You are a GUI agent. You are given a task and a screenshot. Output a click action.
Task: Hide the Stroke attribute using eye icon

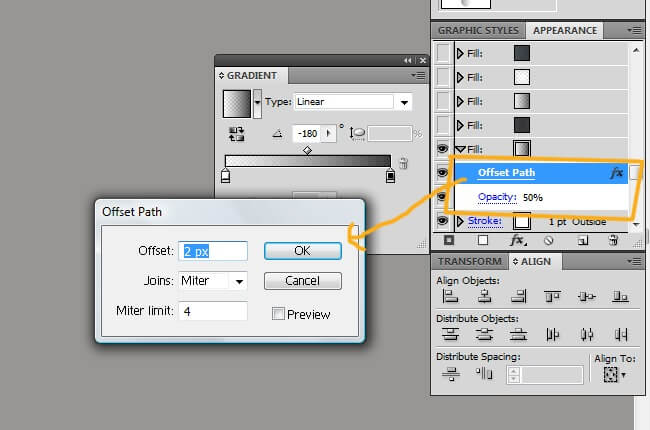(x=443, y=221)
